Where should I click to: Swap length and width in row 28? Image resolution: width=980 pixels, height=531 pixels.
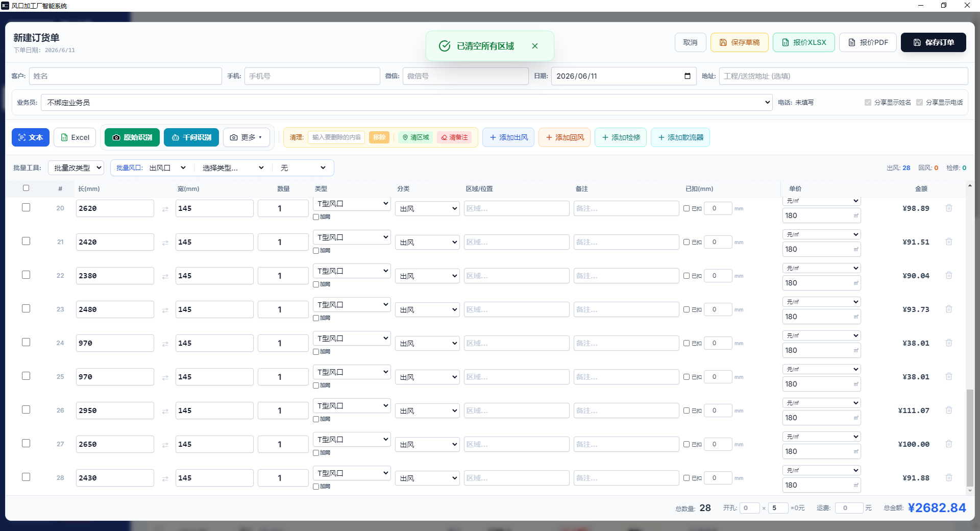pos(165,478)
